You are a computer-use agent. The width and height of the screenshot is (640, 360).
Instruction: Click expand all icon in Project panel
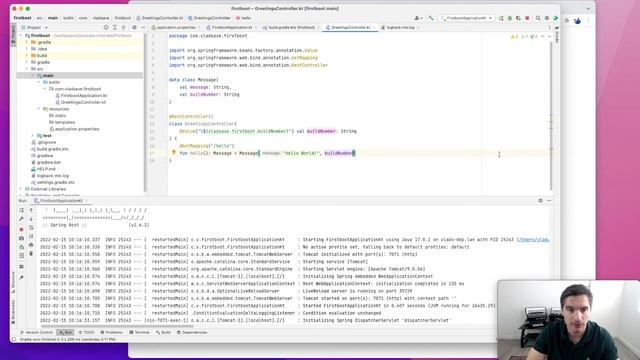(x=115, y=27)
